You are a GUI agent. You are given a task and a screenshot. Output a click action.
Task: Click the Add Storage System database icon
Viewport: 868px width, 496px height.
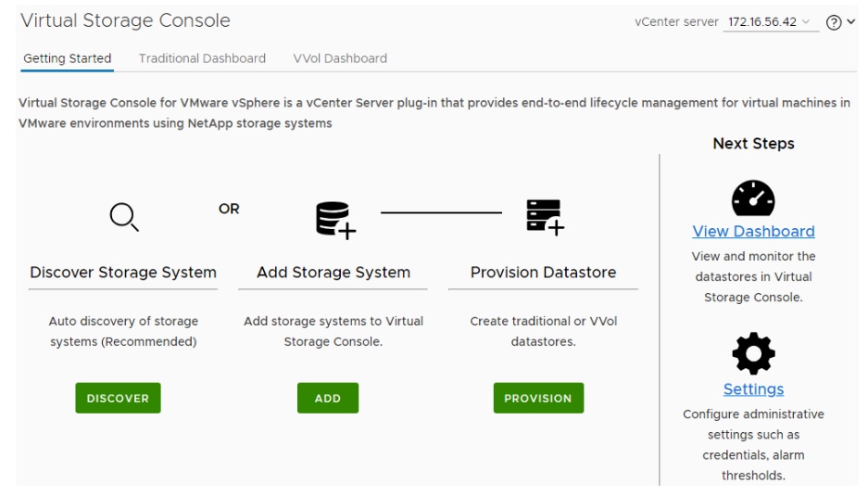click(331, 219)
